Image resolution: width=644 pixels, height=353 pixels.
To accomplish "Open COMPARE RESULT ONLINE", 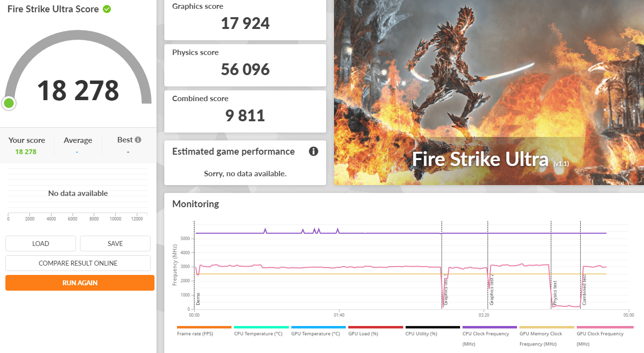I will 78,263.
